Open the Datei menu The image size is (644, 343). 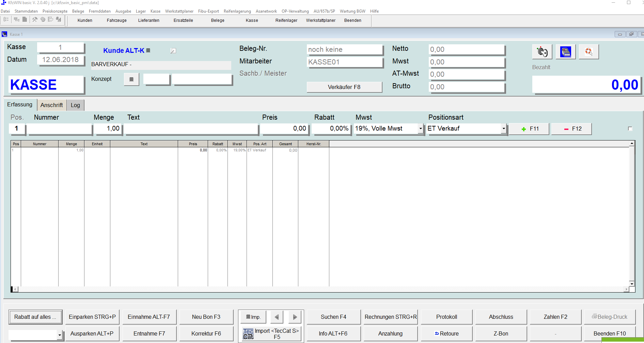pos(5,11)
